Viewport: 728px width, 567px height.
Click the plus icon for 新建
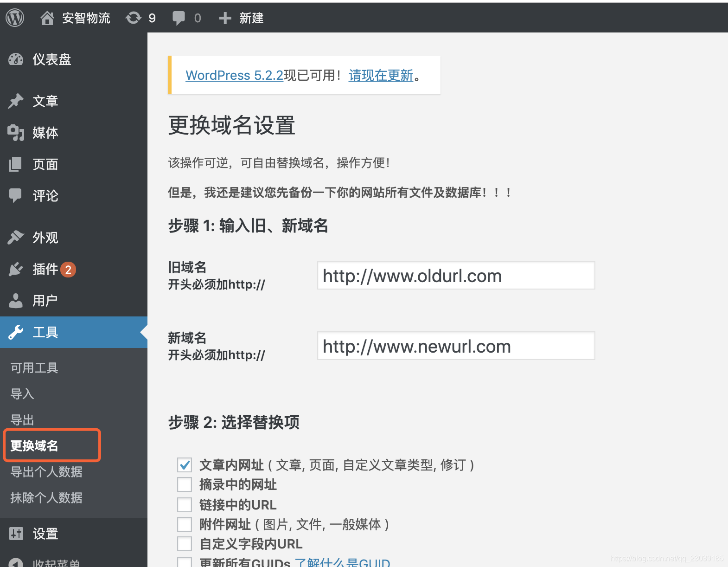click(x=225, y=18)
